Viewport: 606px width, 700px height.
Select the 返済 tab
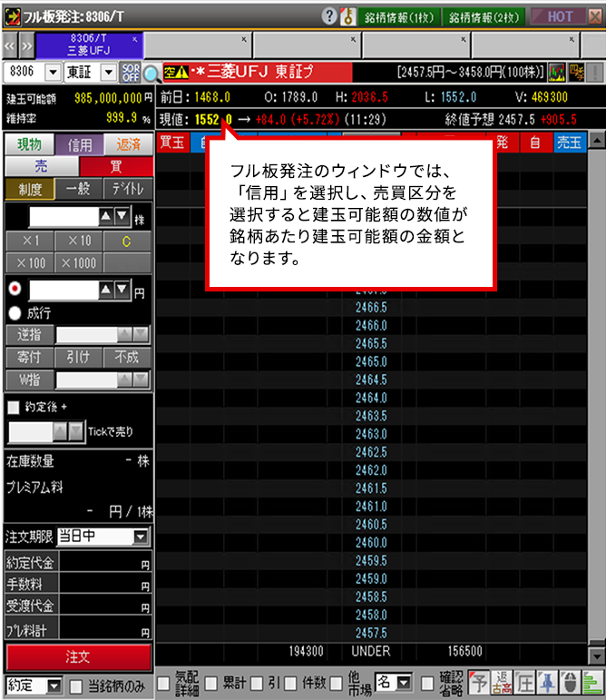point(129,144)
